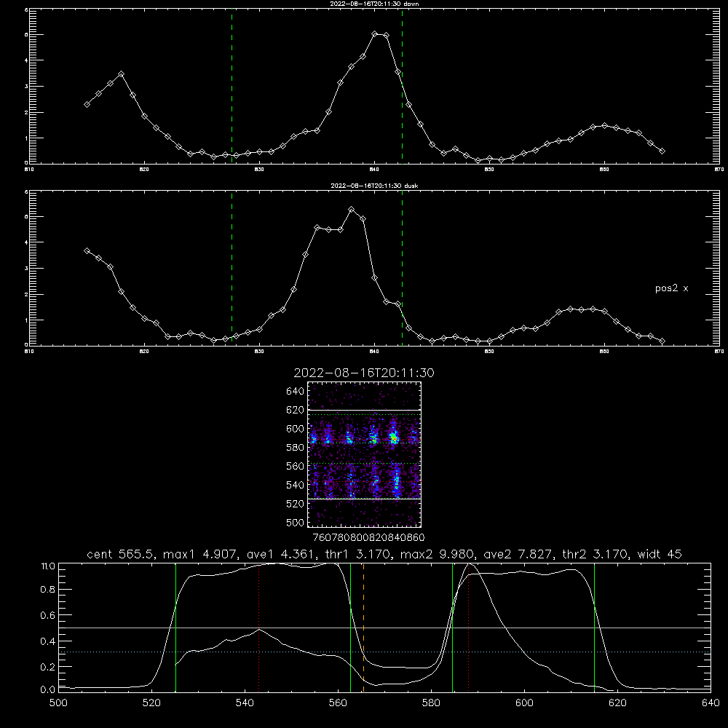Screen dimensions: 728x728
Task: Click the 'widt 45' value
Action: tap(660, 554)
